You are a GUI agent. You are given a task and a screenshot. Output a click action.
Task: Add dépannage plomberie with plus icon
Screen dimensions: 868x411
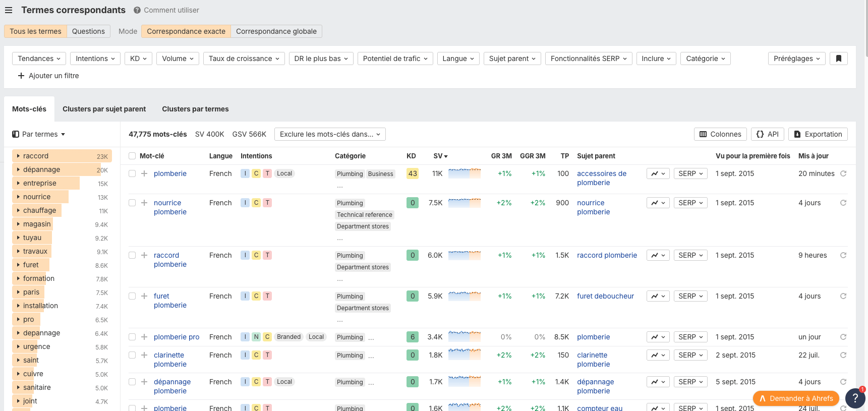click(144, 382)
